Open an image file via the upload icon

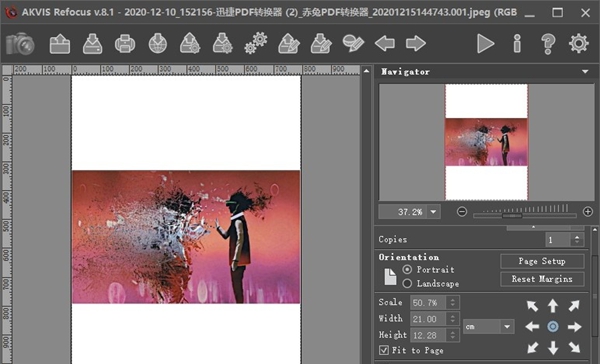[x=60, y=44]
